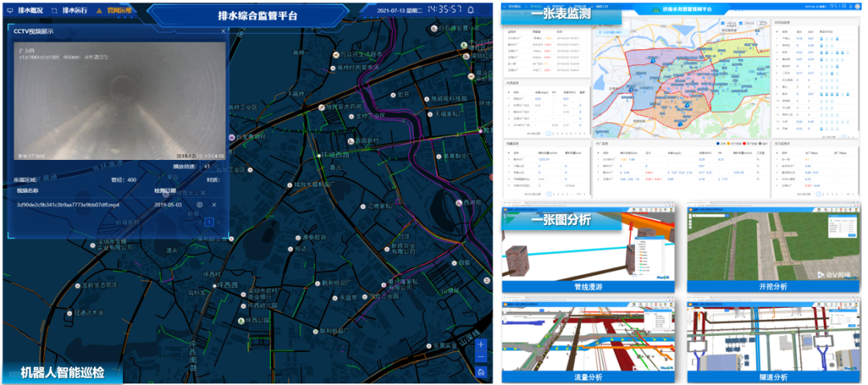Select video file name 3d90de2c9b341c3b9aa7773e9bb07dff.mp4
The image size is (868, 385).
(x=68, y=205)
